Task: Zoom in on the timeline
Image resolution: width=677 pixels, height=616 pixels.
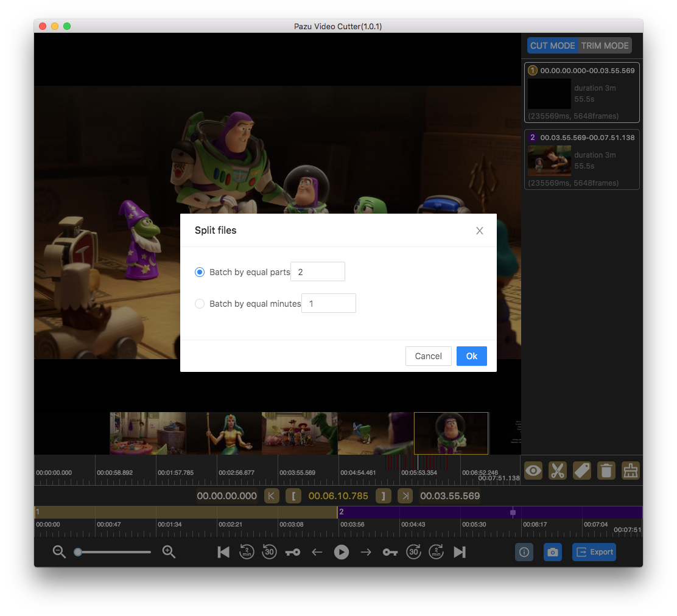Action: (169, 552)
